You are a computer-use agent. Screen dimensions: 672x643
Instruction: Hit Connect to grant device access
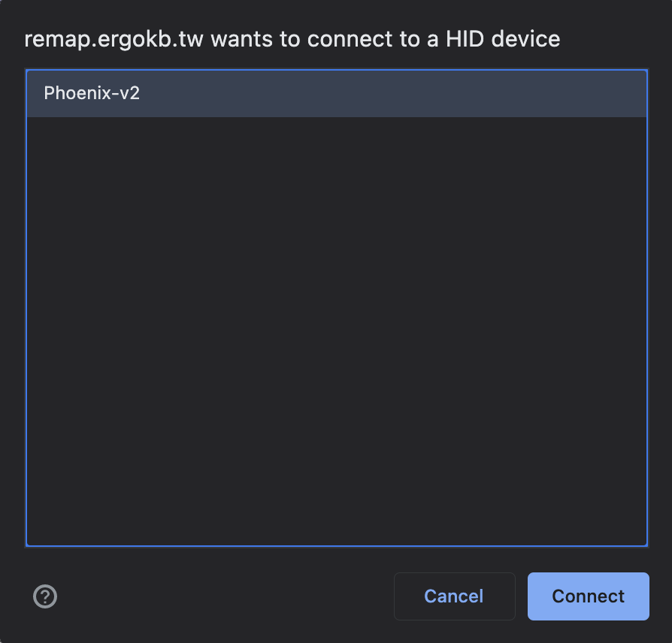(x=588, y=596)
